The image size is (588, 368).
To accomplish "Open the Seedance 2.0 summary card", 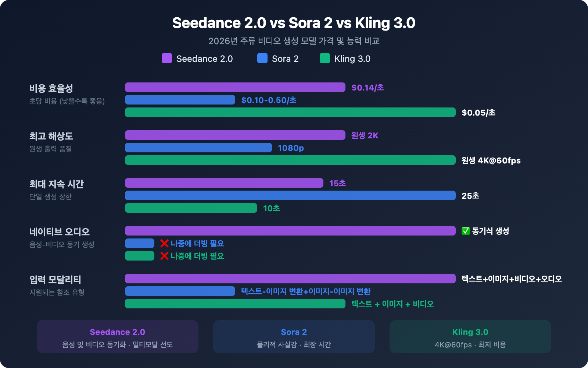I will [117, 337].
